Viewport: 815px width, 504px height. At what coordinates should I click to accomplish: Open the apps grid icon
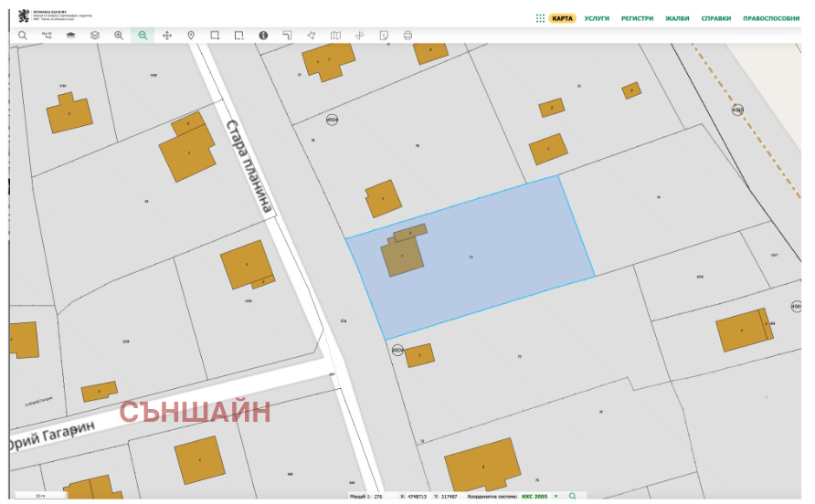[x=540, y=17]
